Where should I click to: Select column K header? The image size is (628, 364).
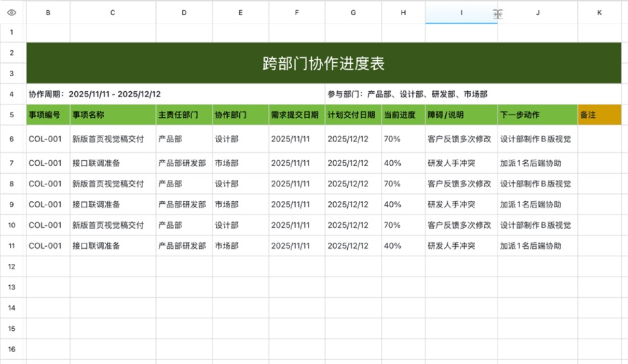(599, 13)
